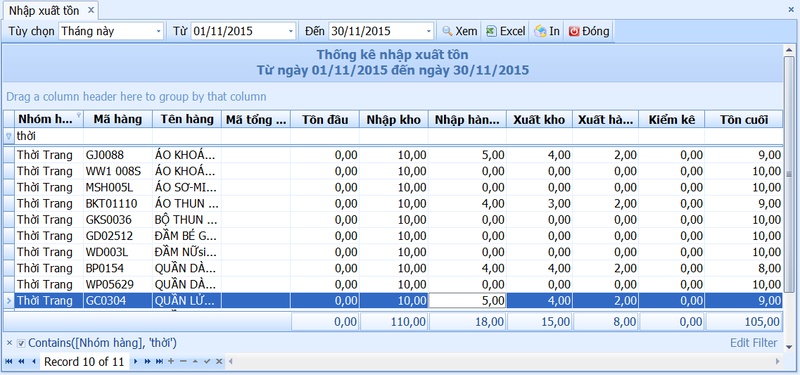The width and height of the screenshot is (800, 375).
Task: Click the edited 5,00 cell in GC0304 row
Action: click(x=467, y=301)
